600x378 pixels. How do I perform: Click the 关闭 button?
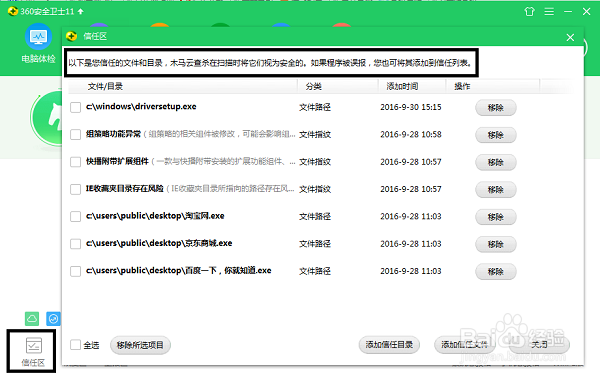point(540,345)
